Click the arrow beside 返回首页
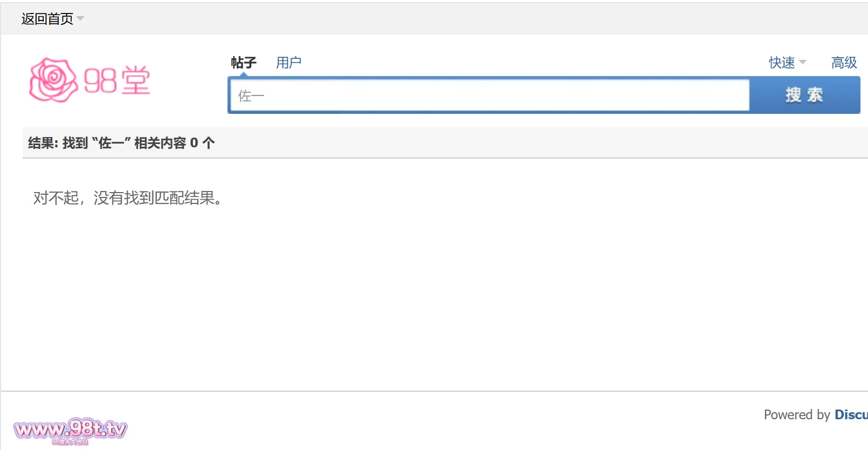The height and width of the screenshot is (450, 868). (80, 19)
